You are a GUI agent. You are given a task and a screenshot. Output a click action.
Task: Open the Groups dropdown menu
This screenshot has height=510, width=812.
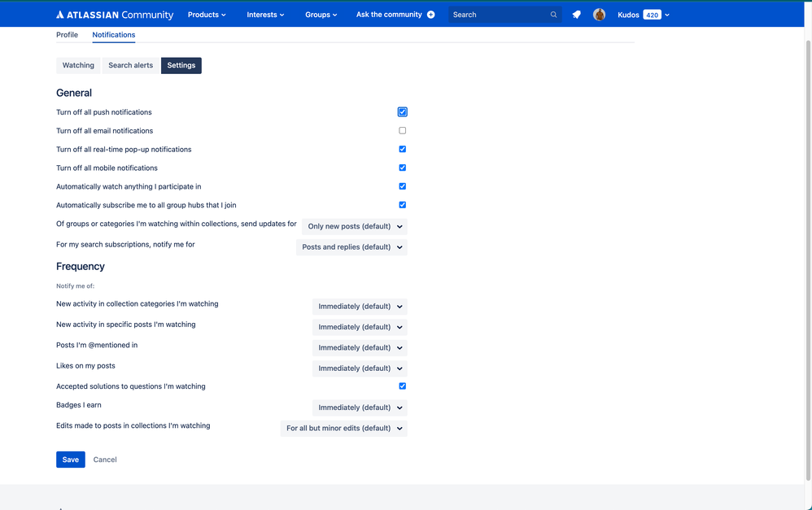click(321, 14)
